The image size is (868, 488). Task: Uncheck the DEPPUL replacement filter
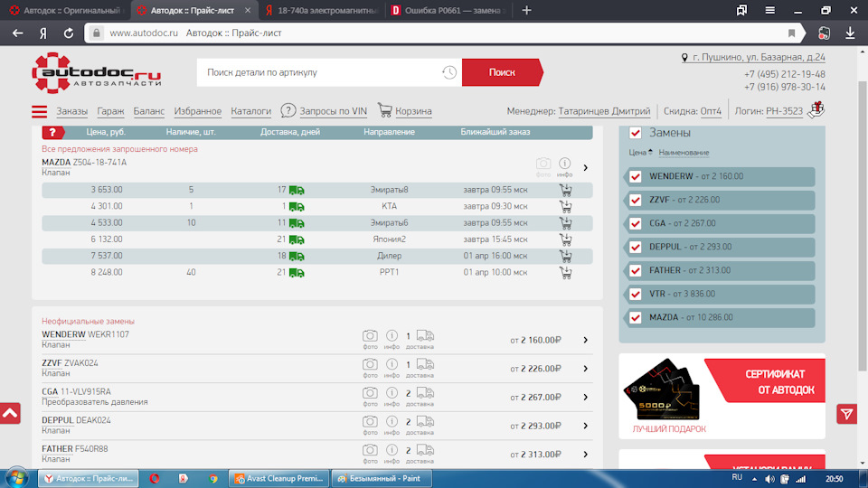point(636,248)
